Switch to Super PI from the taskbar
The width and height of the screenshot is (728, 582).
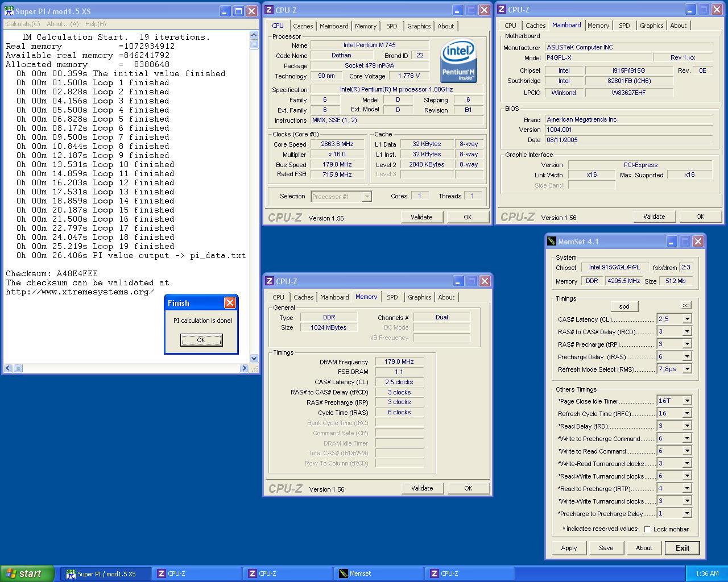coord(106,573)
